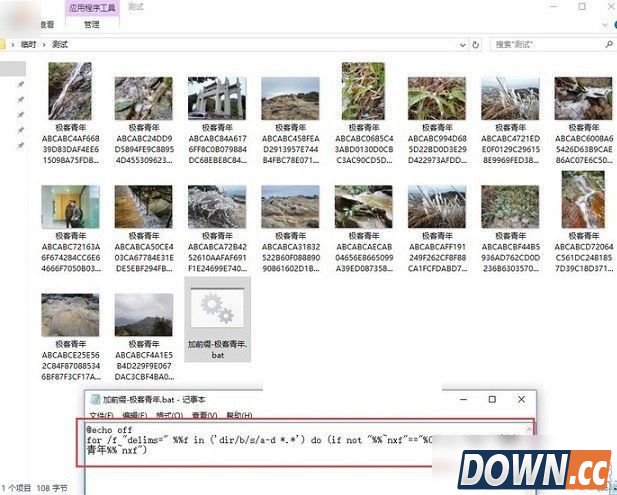
Task: Select the image file ABCABCBF44B5
Action: pos(510,207)
